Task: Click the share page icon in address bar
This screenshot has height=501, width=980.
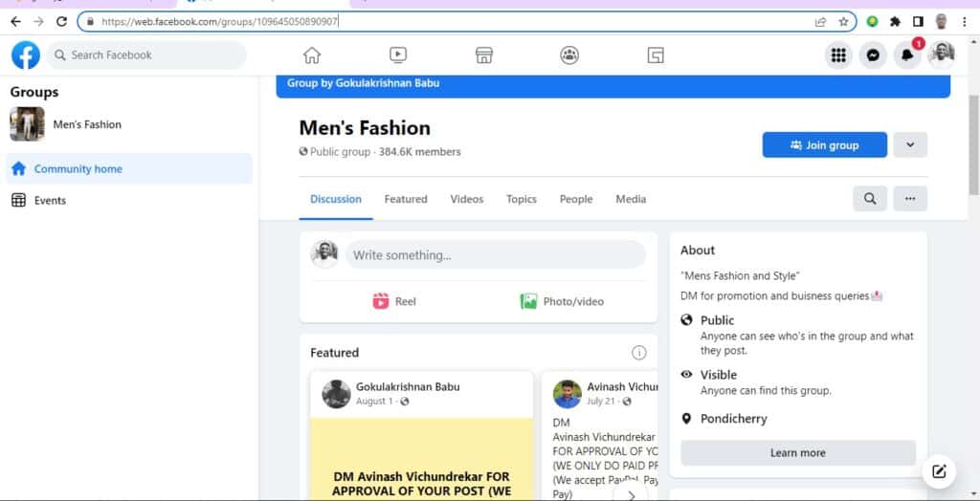Action: (820, 22)
